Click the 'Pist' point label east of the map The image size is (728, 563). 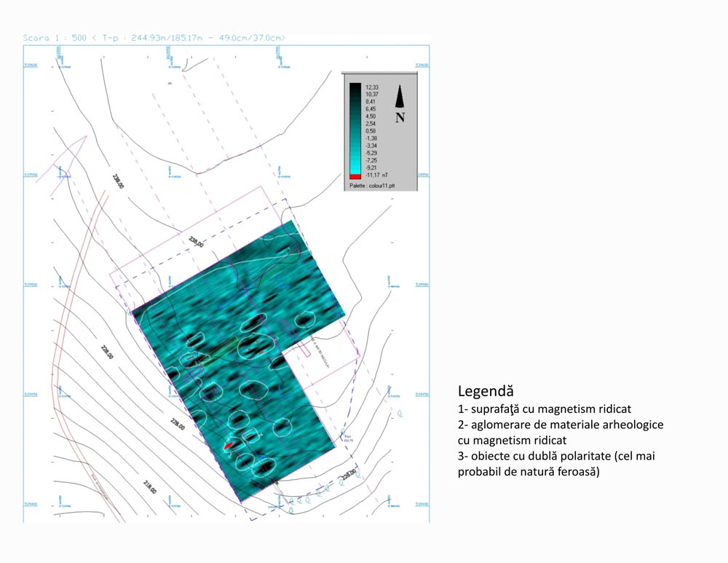(347, 438)
